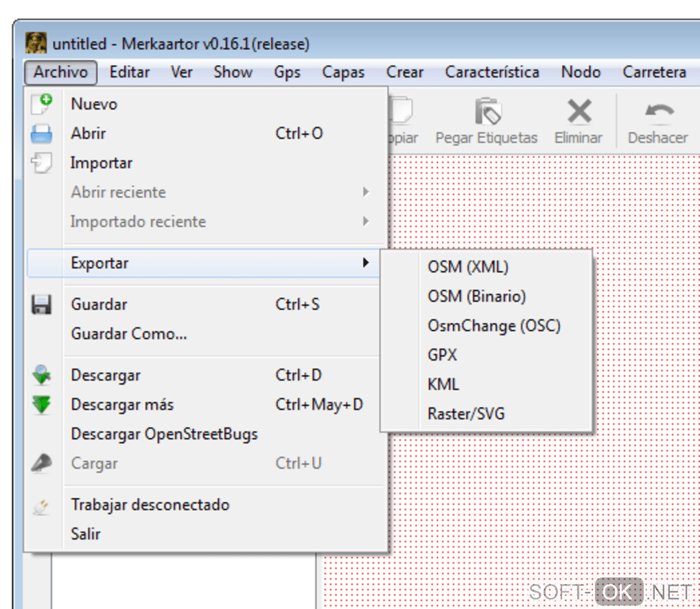Click the Trabajar desconectado plug icon
The image size is (700, 609).
coord(41,507)
